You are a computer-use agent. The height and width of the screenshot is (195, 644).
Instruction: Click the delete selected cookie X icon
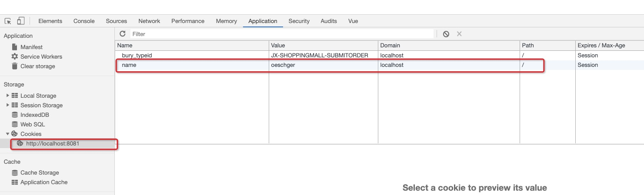(x=459, y=34)
